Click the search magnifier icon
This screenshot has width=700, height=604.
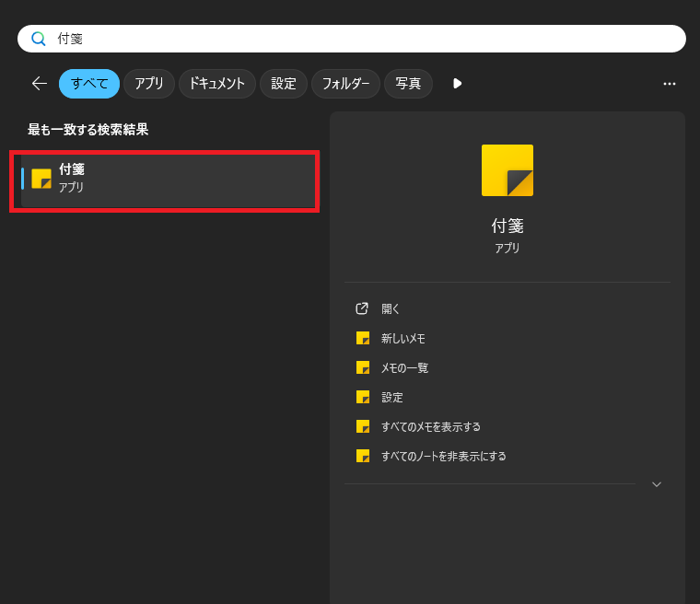pyautogui.click(x=39, y=39)
